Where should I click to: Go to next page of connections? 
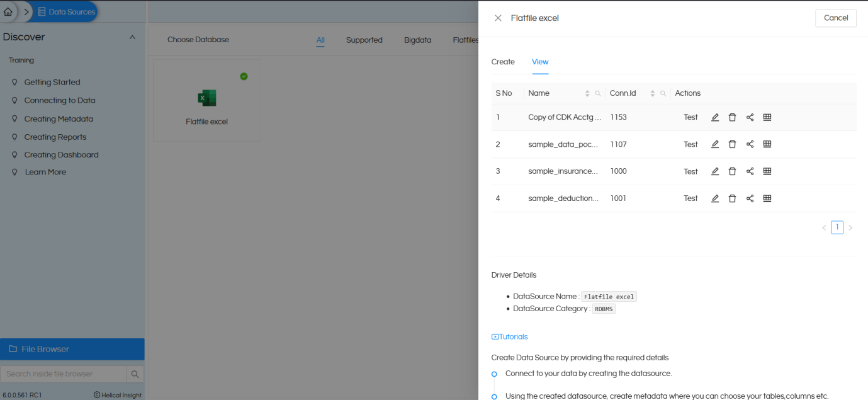pos(850,228)
